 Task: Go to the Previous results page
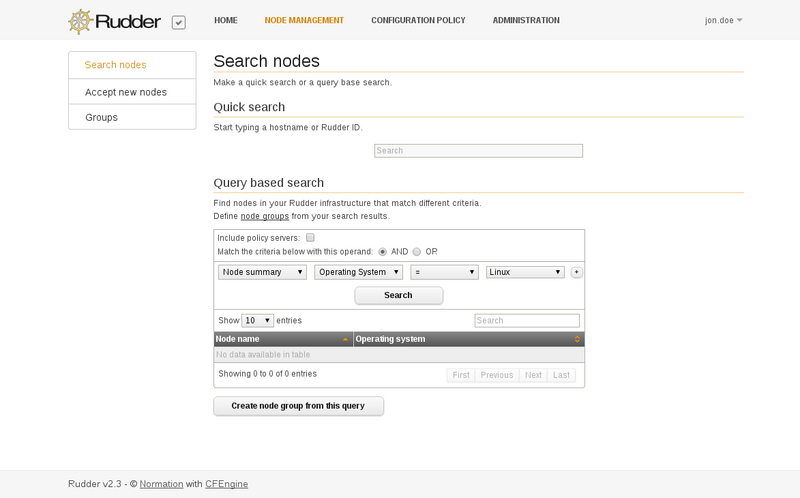coord(497,375)
